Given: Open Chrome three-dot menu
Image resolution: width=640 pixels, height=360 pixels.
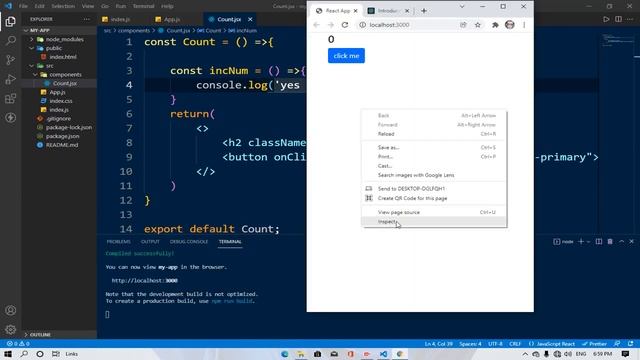Looking at the screenshot, I should (524, 25).
